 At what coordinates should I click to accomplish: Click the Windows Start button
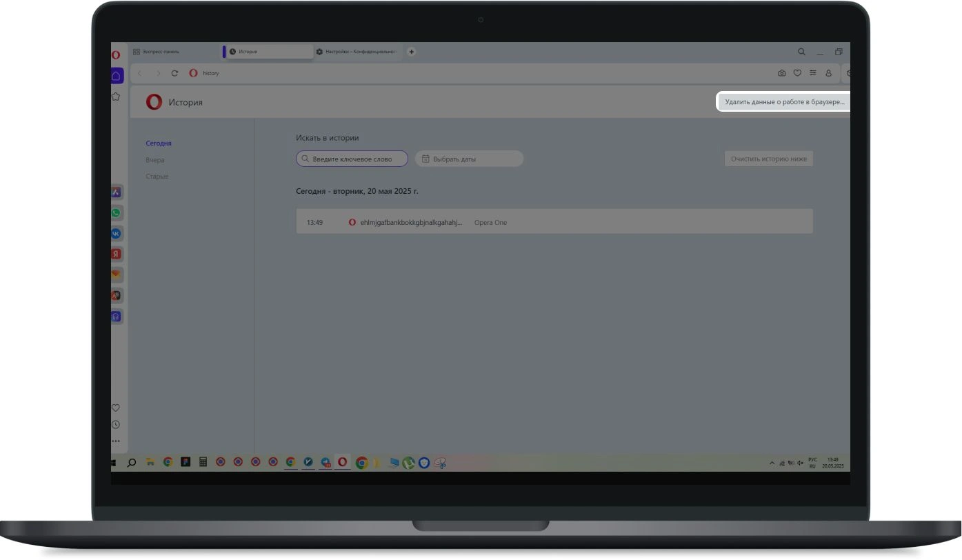click(113, 463)
